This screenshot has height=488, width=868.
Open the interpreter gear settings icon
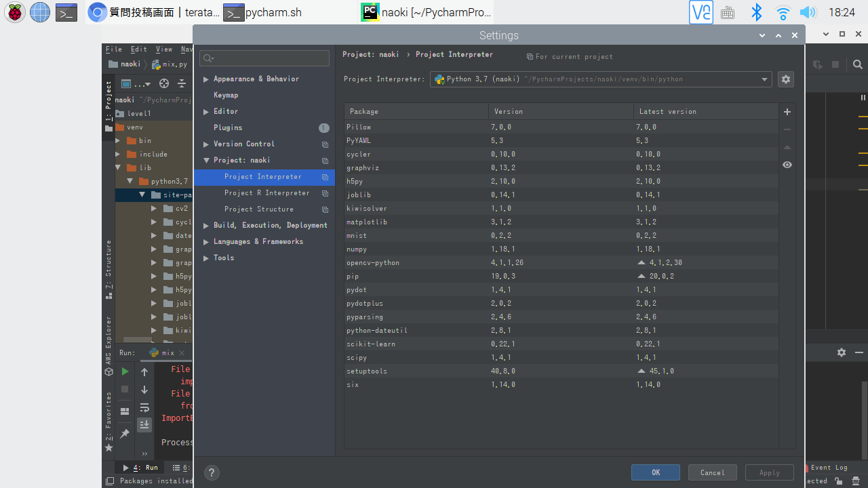click(785, 79)
